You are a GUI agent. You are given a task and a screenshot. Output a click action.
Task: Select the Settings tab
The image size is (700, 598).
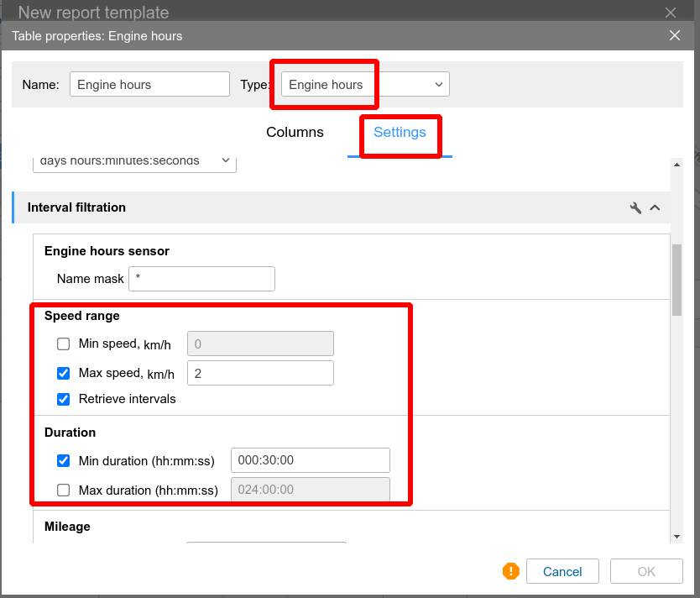tap(400, 133)
